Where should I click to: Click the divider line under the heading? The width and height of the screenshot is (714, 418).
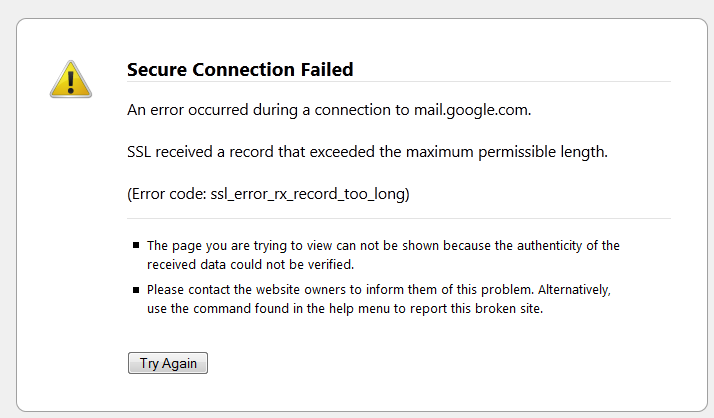pos(398,82)
